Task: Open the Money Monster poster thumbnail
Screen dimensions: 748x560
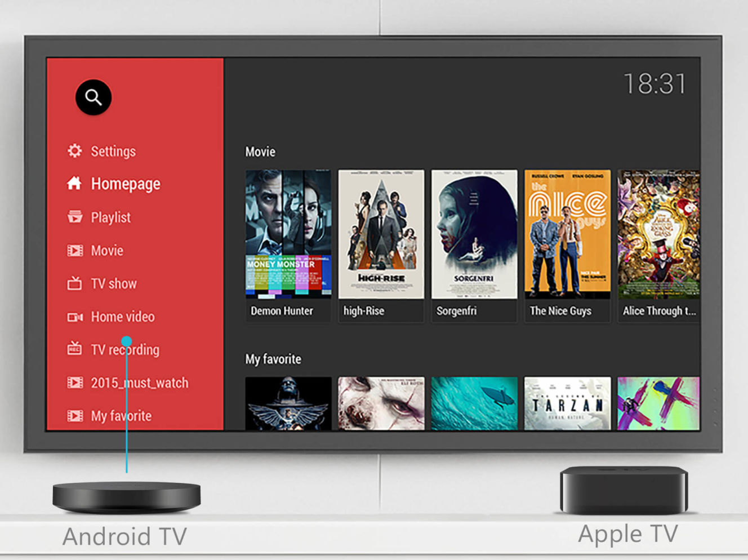Action: point(288,234)
